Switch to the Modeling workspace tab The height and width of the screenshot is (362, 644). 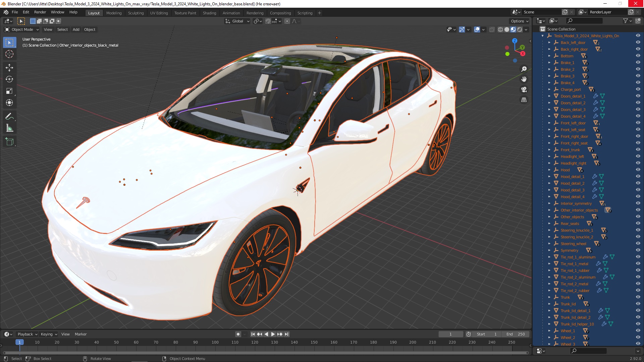(114, 13)
